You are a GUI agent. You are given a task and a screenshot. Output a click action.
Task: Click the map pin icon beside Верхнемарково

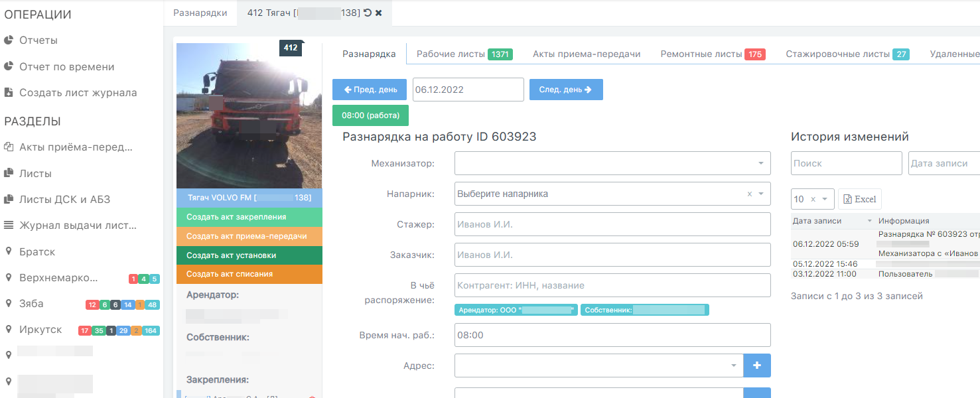coord(9,278)
